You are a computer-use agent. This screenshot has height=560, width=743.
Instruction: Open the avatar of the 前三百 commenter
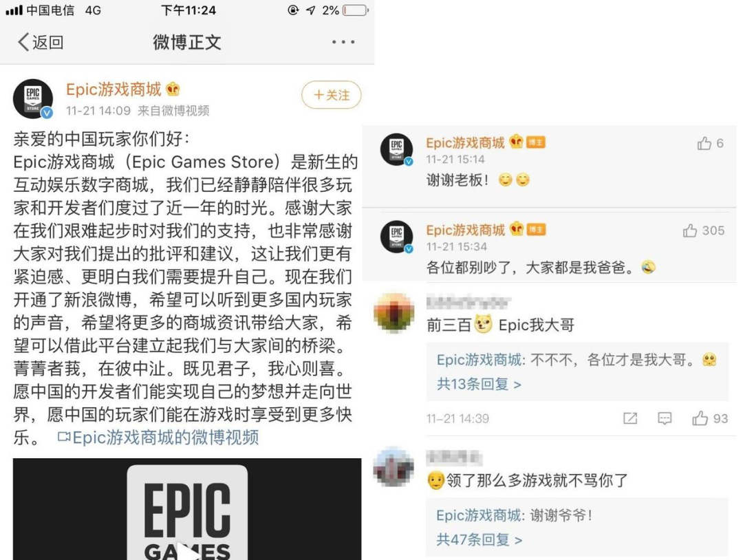pos(394,313)
